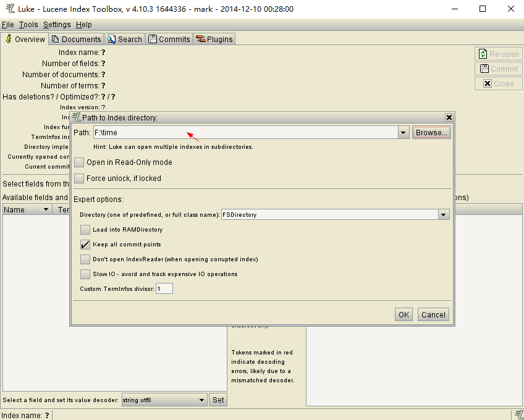
Task: Minimize the Luke window
Action: tap(455, 9)
